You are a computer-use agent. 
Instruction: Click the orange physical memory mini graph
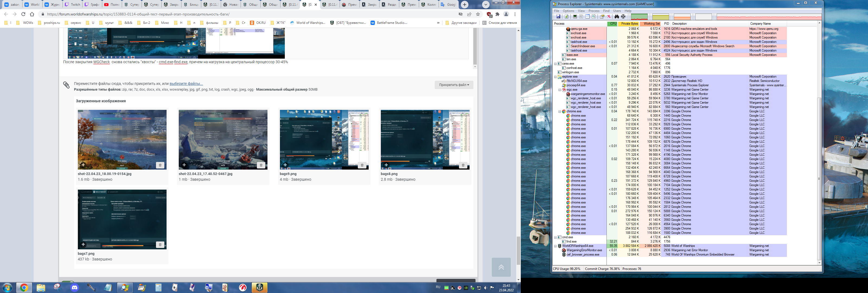click(682, 17)
